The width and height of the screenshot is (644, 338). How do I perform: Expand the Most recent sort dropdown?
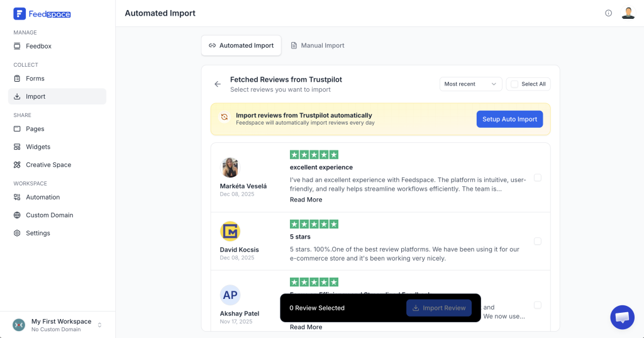470,84
